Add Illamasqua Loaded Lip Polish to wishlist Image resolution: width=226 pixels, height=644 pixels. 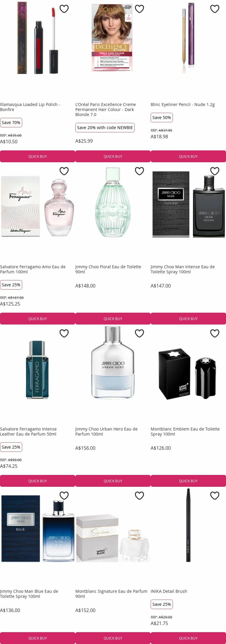(64, 9)
